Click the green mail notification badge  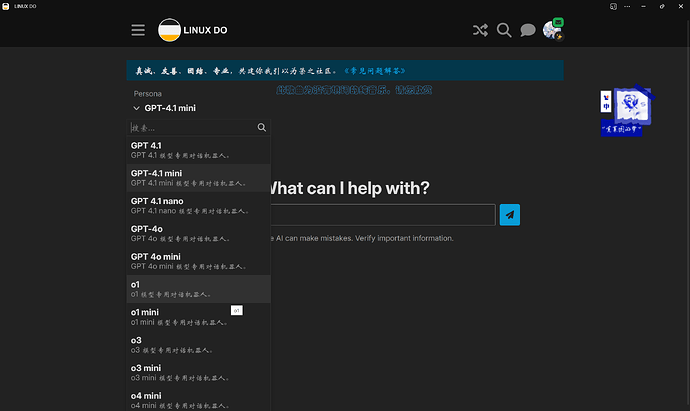558,22
